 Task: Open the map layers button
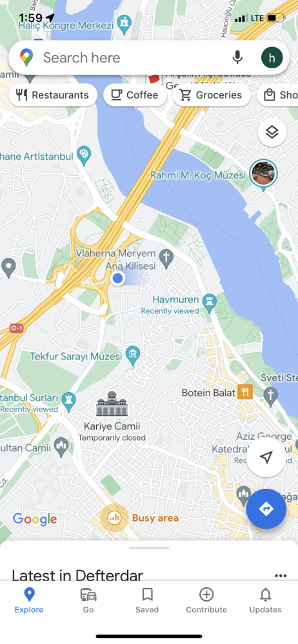[x=272, y=132]
